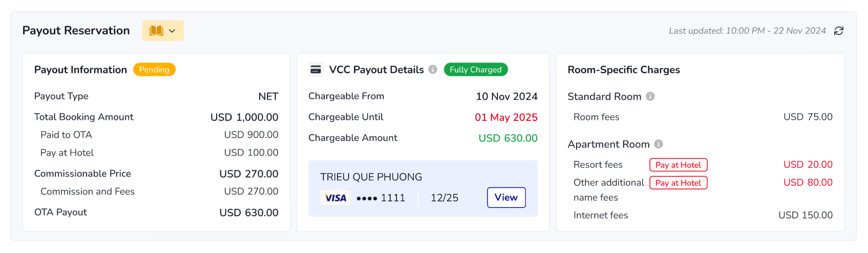Screen dimensions: 868x253
Task: Click the info icon beside VCC Payout Details
Action: point(433,70)
